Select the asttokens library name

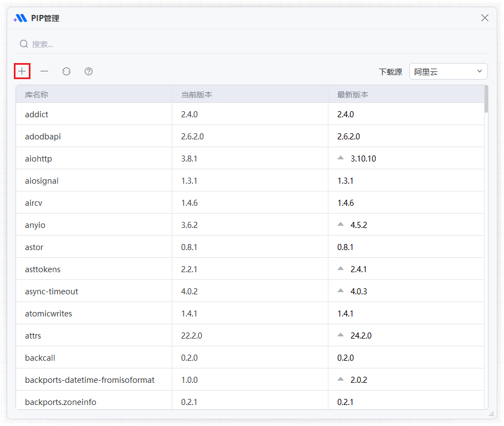[x=43, y=269]
